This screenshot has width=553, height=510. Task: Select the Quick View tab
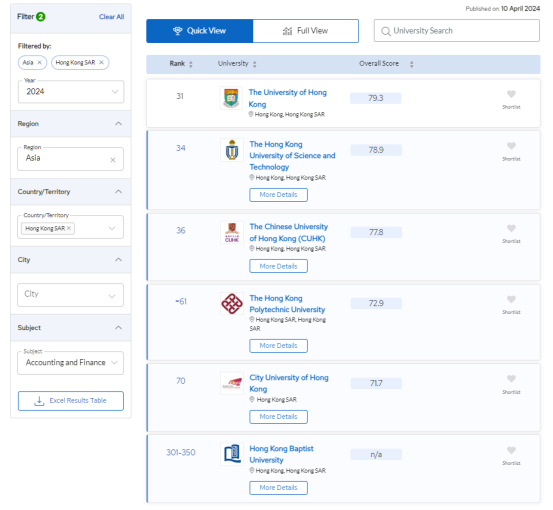[x=200, y=31]
